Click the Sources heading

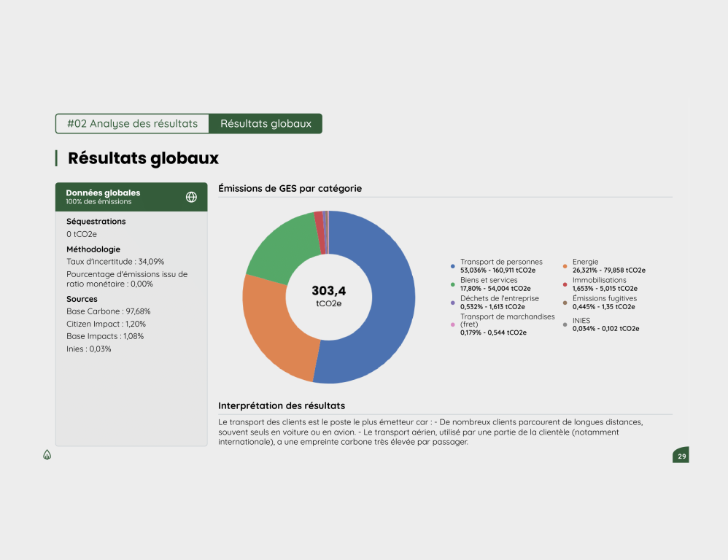coord(82,299)
